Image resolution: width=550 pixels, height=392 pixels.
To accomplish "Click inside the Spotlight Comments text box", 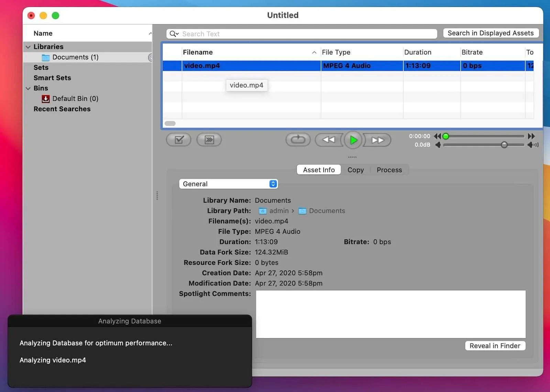I will coord(390,314).
